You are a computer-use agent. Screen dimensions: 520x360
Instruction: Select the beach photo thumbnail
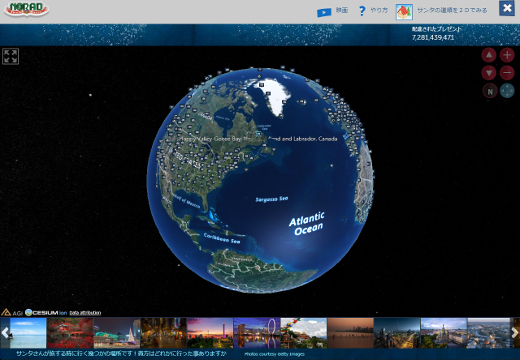pos(28,333)
